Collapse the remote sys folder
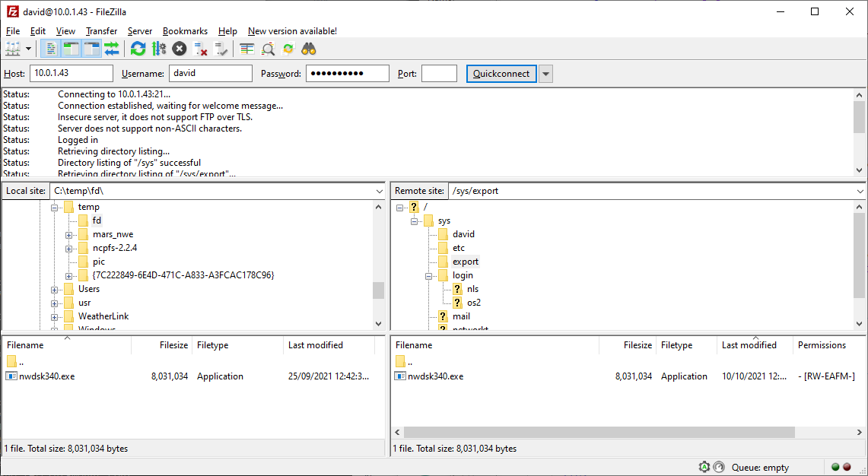 point(414,221)
